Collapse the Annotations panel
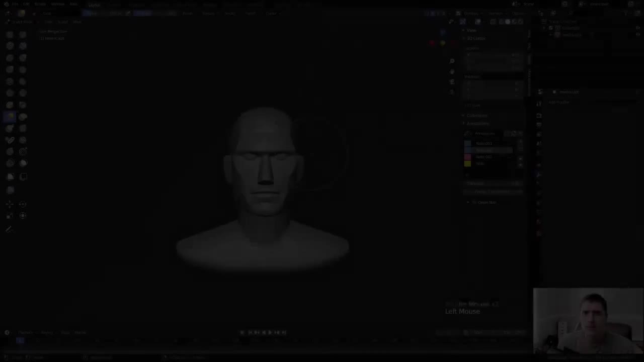 tap(476, 123)
